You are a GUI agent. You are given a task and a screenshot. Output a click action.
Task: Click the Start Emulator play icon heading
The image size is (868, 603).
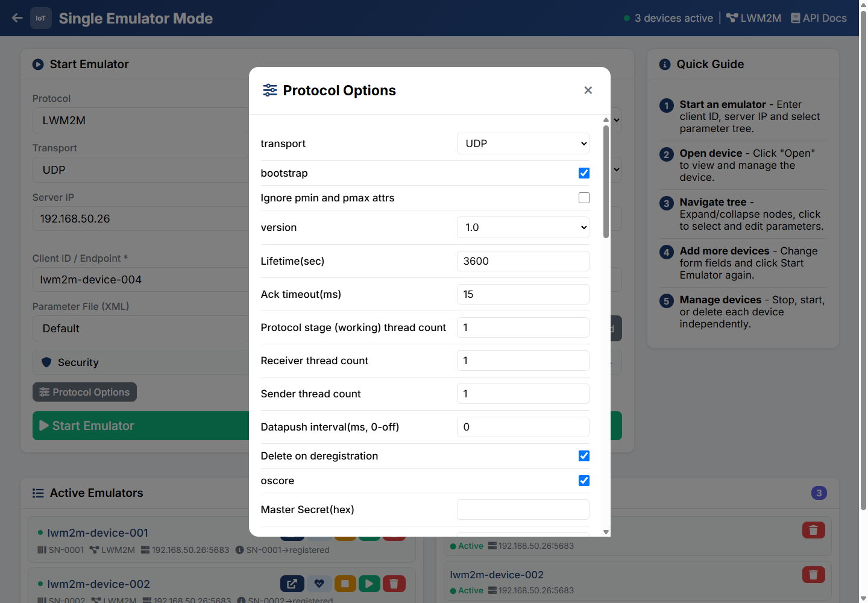coord(38,65)
